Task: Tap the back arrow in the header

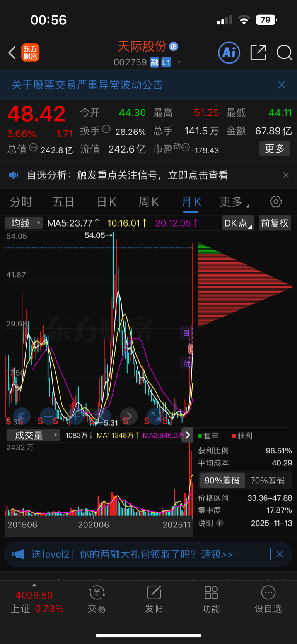Action: coord(12,53)
